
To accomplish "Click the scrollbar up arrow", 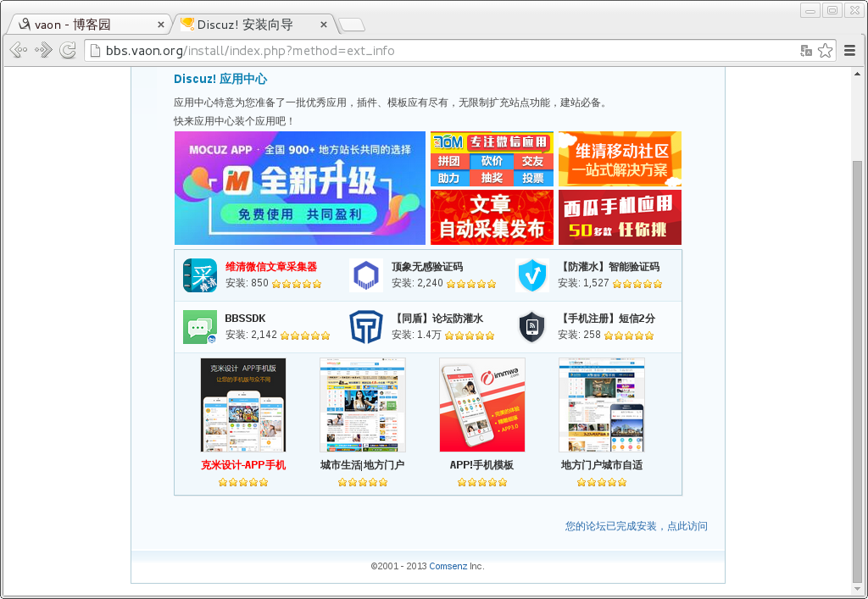I will (858, 74).
